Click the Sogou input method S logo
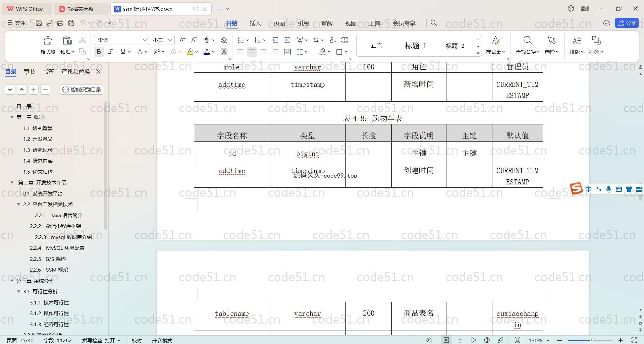The height and width of the screenshot is (344, 644). click(x=576, y=188)
